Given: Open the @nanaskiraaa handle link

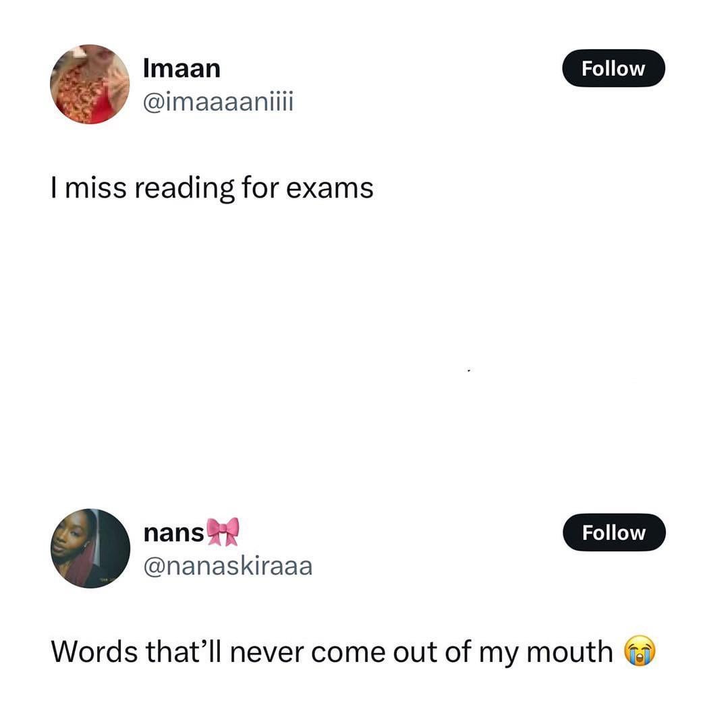Looking at the screenshot, I should [228, 566].
